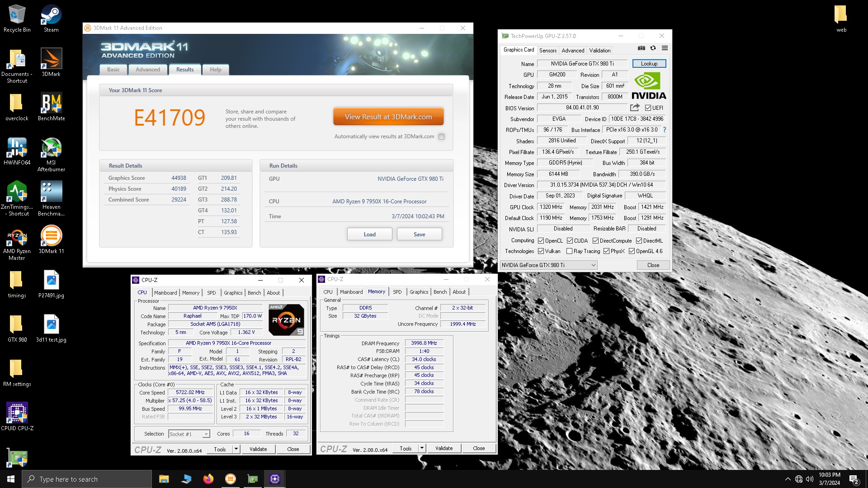Open SPD tab in CPU-Z Memory window
The height and width of the screenshot is (488, 868).
tap(397, 292)
